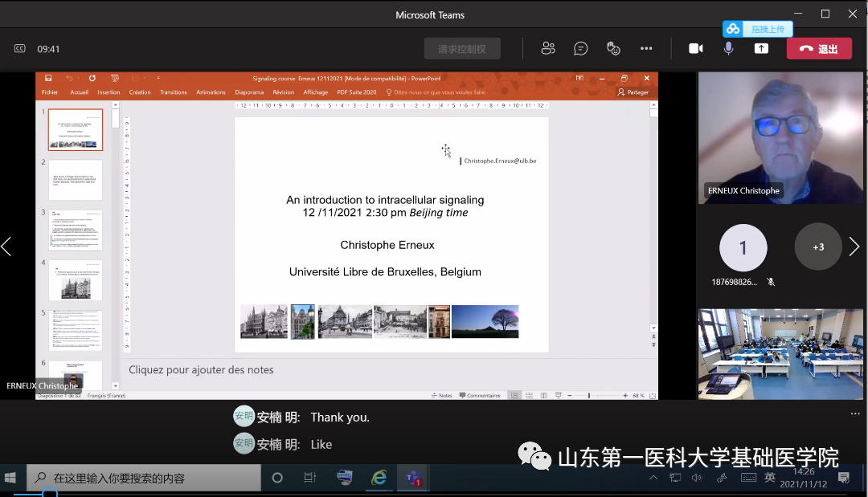The height and width of the screenshot is (497, 868).
Task: Open the participants panel icon
Action: (548, 48)
